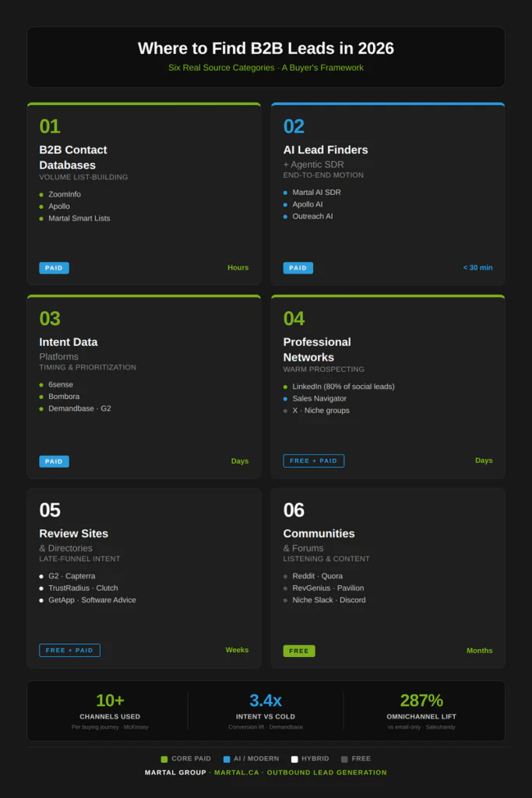The image size is (532, 798).
Task: Click the number '02' on second card
Action: 294,126
